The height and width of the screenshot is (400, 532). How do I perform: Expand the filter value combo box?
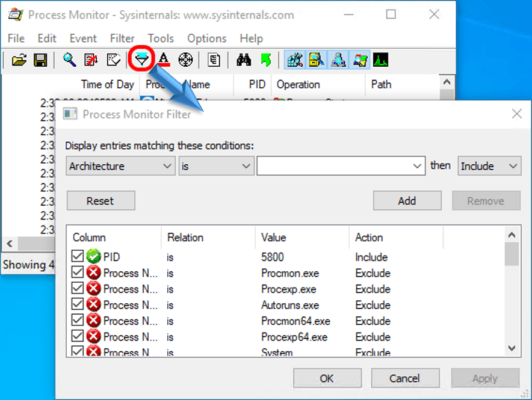417,166
